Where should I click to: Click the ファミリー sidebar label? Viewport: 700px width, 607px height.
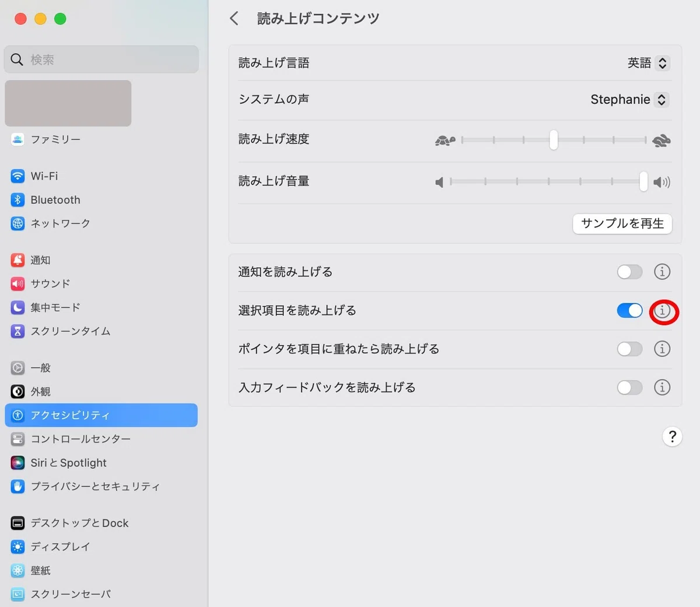click(x=56, y=139)
